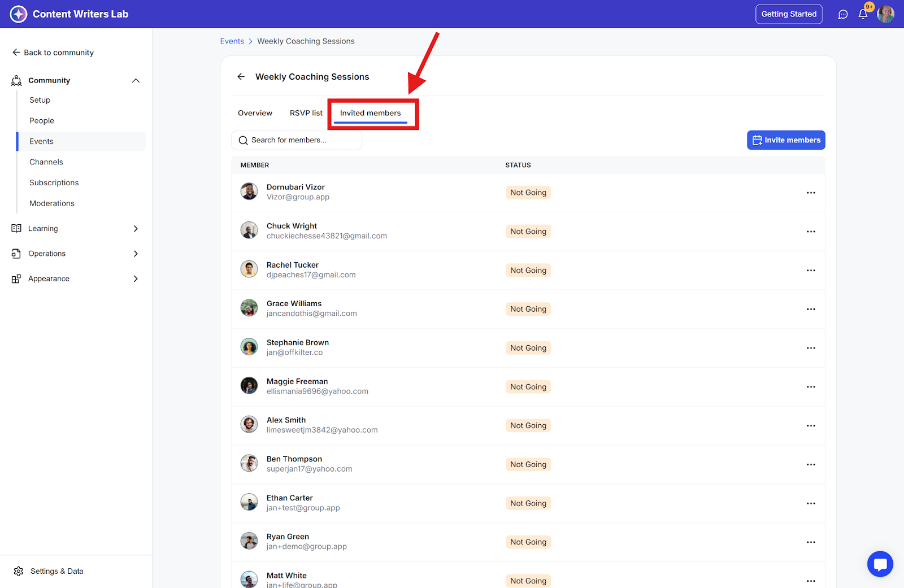Open the notifications bell
The image size is (904, 588).
[x=863, y=14]
